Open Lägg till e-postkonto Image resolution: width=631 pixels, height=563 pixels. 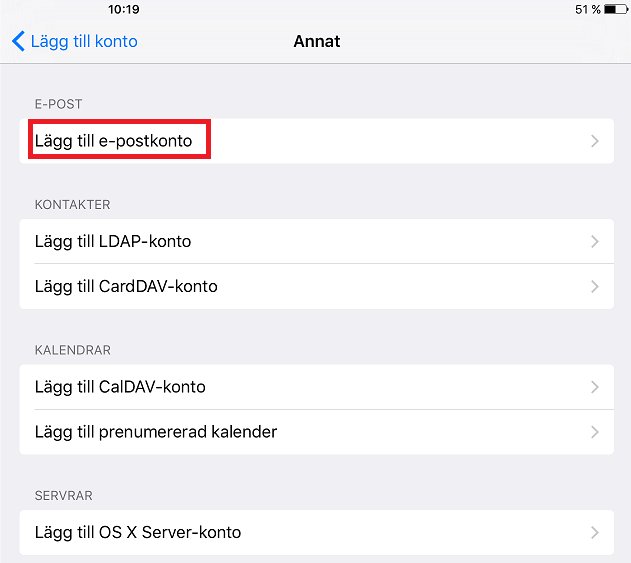pos(316,141)
